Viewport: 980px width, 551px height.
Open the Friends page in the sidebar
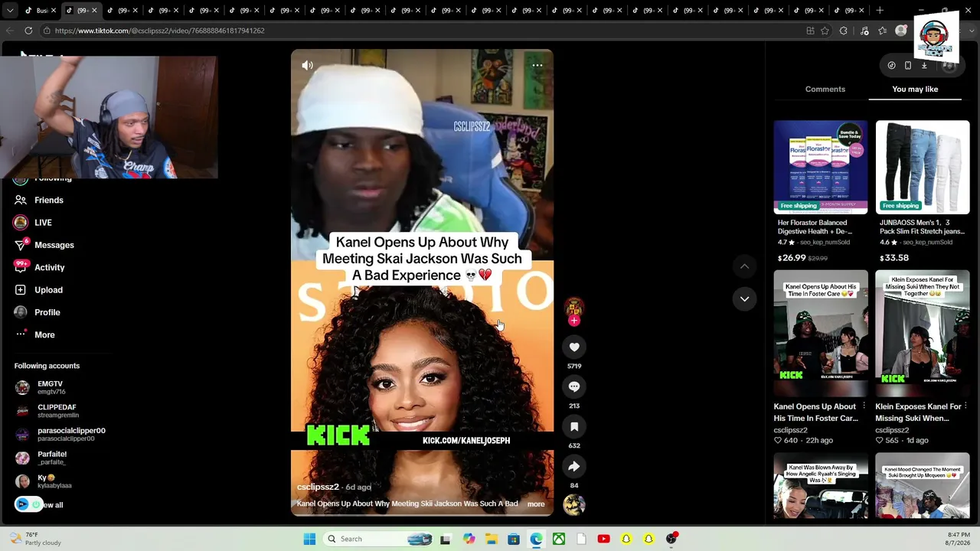(49, 201)
